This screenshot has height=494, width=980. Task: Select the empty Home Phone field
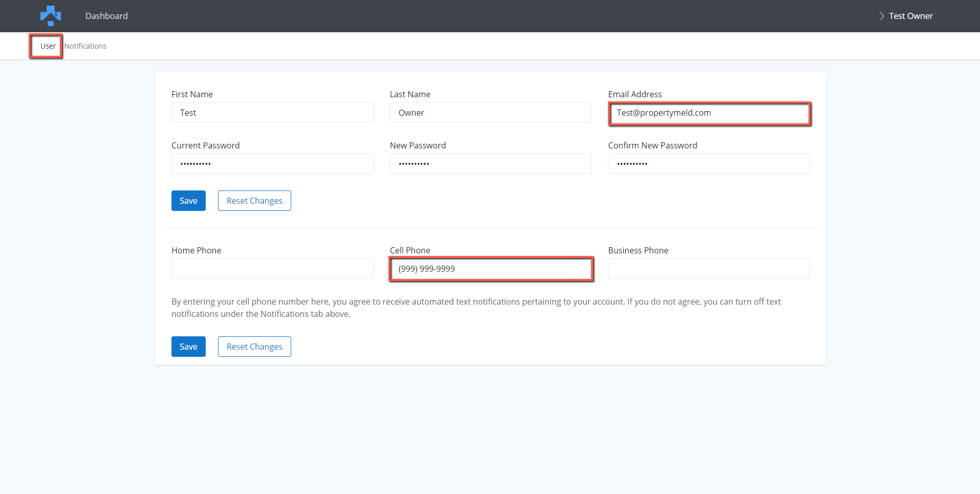(x=272, y=269)
